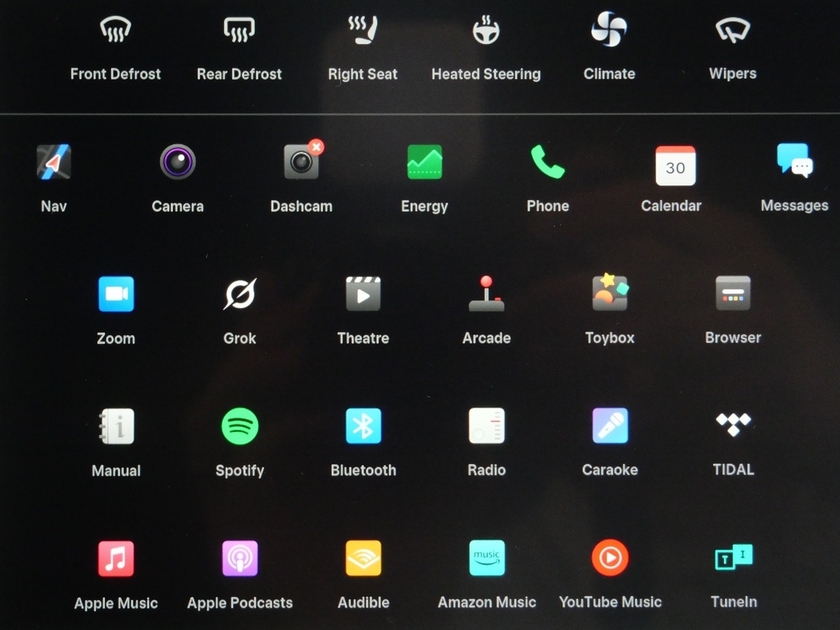Screen dimensions: 840x630
Task: Open the Radio app
Action: (486, 425)
